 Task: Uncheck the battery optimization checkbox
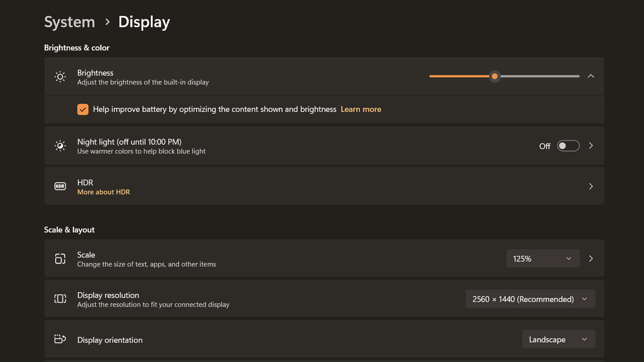[x=83, y=109]
